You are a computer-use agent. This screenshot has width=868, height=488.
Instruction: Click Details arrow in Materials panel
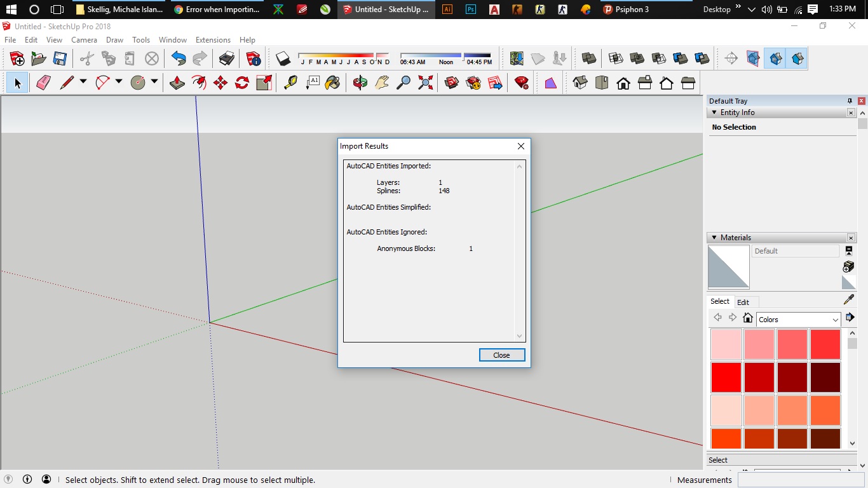click(850, 318)
